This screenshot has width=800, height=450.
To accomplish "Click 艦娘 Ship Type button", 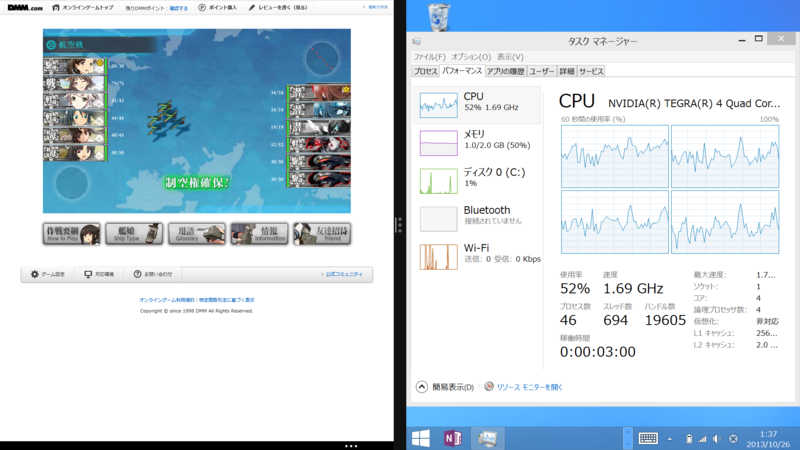I will click(134, 234).
